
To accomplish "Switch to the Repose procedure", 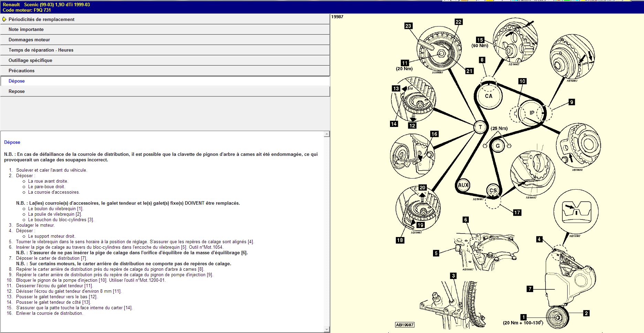I will tap(17, 92).
